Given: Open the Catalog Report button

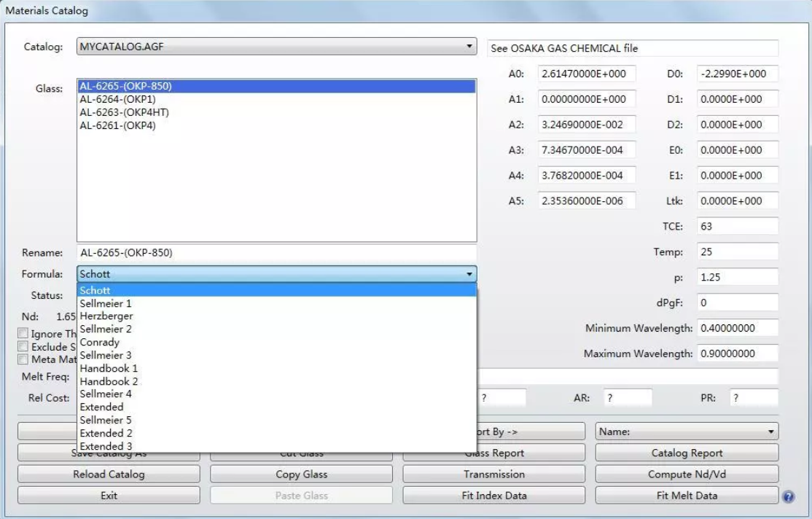Looking at the screenshot, I should [x=687, y=453].
